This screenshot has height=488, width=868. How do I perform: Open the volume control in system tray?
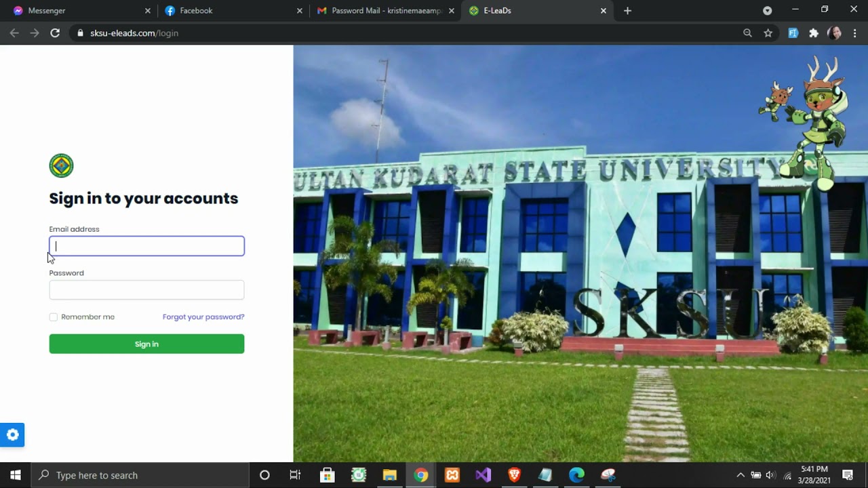[771, 475]
